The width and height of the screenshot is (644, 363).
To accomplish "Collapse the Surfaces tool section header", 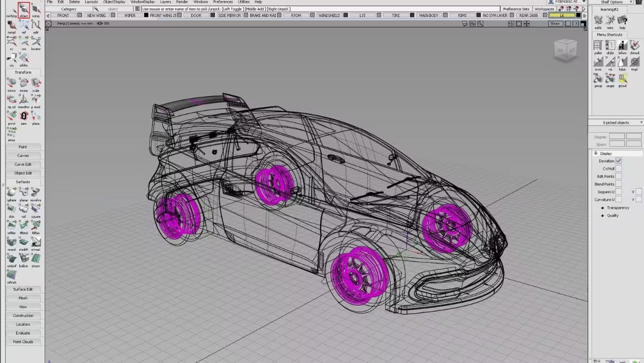I will 23,182.
